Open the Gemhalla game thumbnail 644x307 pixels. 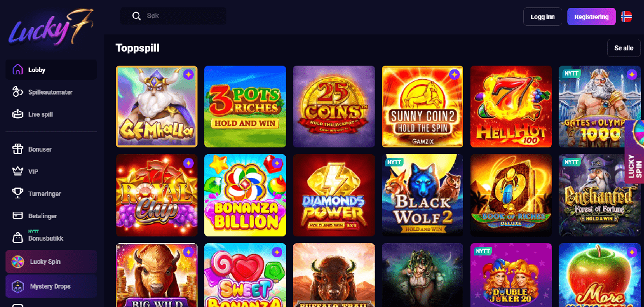tap(156, 106)
